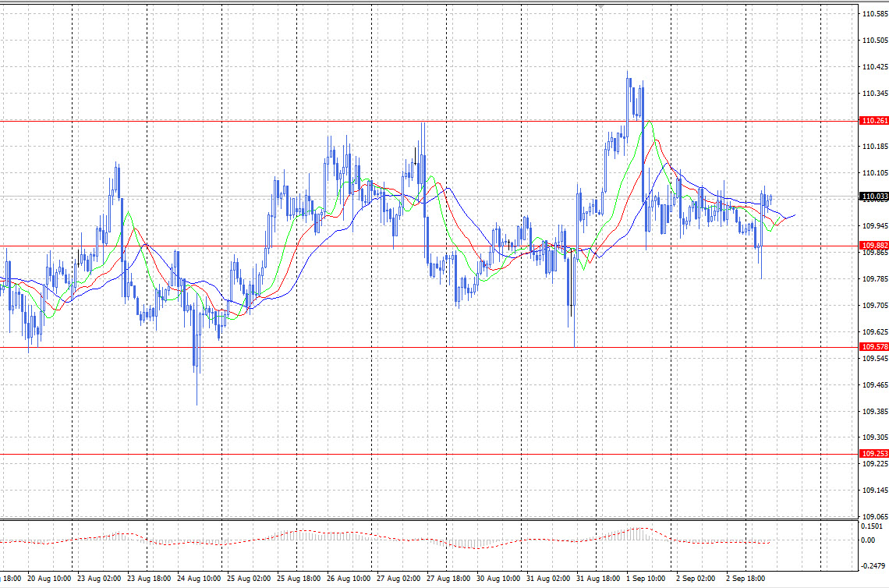889x588 pixels.
Task: Click the 109.305 price scale value
Action: point(875,437)
